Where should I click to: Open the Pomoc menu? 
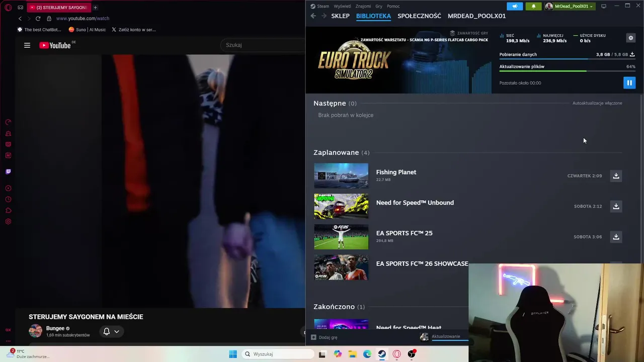pos(393,6)
